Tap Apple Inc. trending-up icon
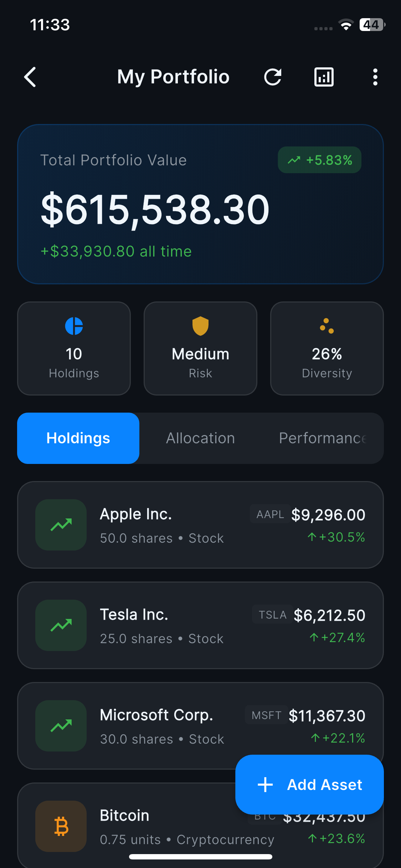The image size is (401, 868). coord(61,525)
